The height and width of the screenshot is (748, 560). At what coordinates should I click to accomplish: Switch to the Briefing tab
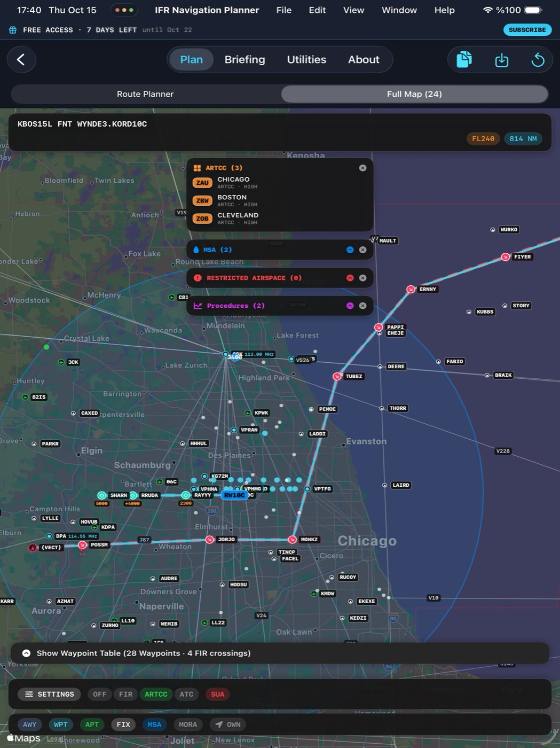tap(244, 59)
